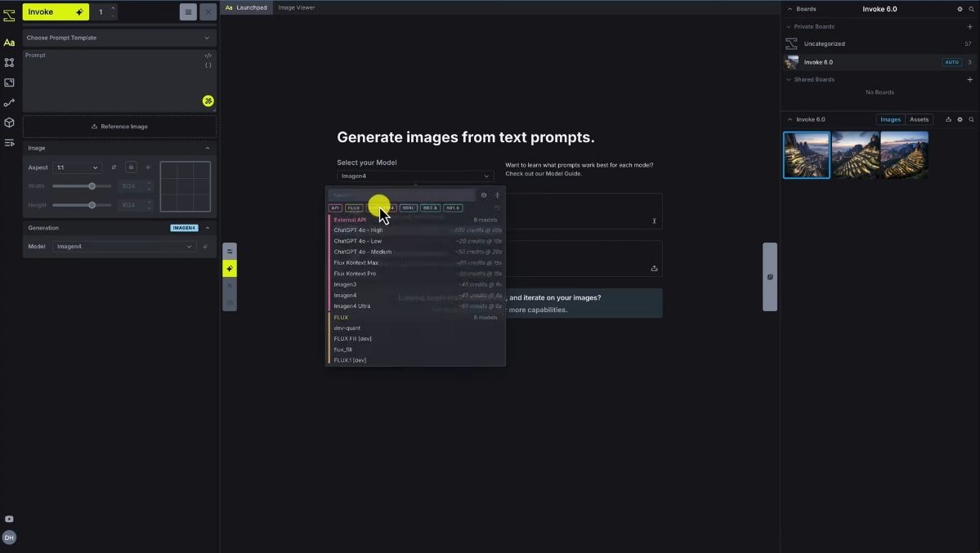Open the Canvas tab in left sidebar
Image resolution: width=980 pixels, height=553 pixels.
click(x=9, y=62)
